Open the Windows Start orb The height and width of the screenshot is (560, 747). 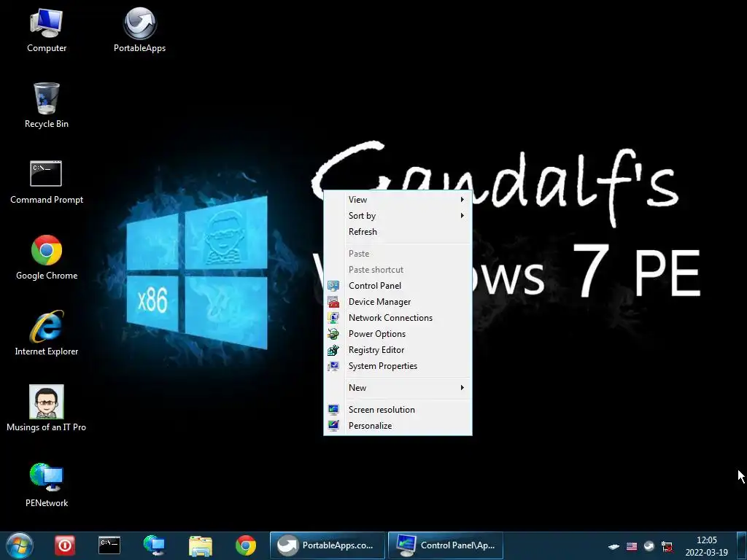click(x=19, y=545)
